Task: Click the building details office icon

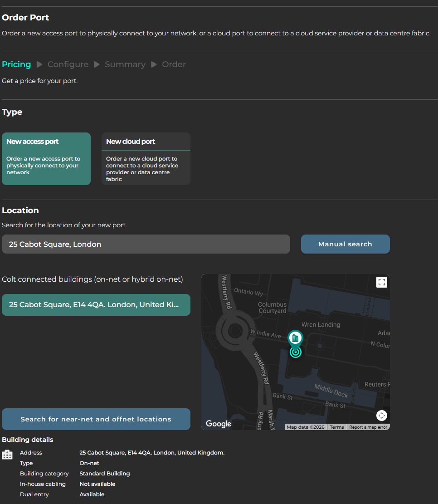Action: [x=7, y=455]
